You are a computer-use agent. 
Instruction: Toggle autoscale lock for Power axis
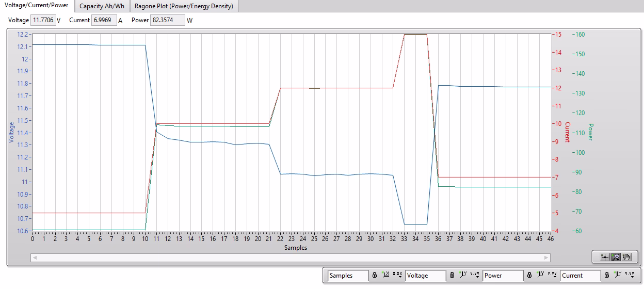point(529,275)
